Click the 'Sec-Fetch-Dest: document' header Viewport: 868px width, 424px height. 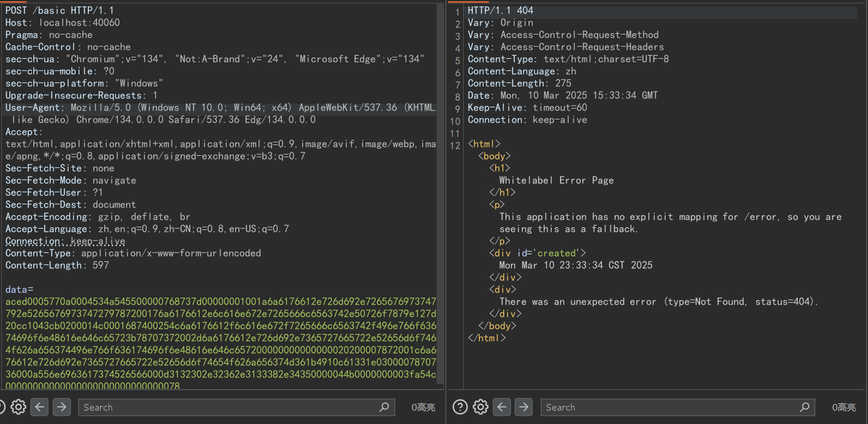70,204
